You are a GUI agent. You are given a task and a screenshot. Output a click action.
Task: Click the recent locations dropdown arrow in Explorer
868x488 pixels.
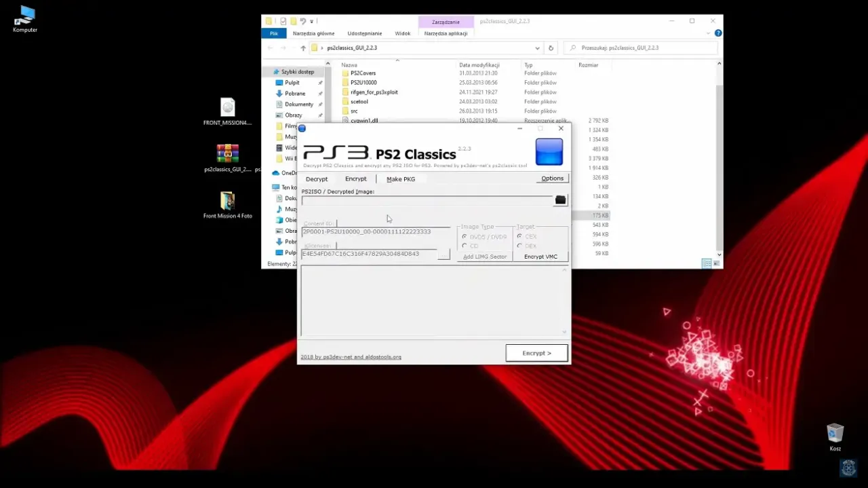point(294,48)
